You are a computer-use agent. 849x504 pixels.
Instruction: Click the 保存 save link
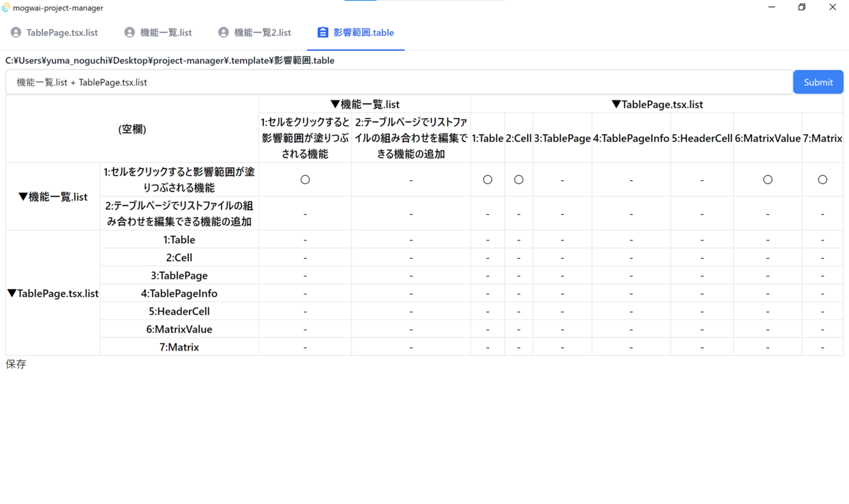pos(16,364)
